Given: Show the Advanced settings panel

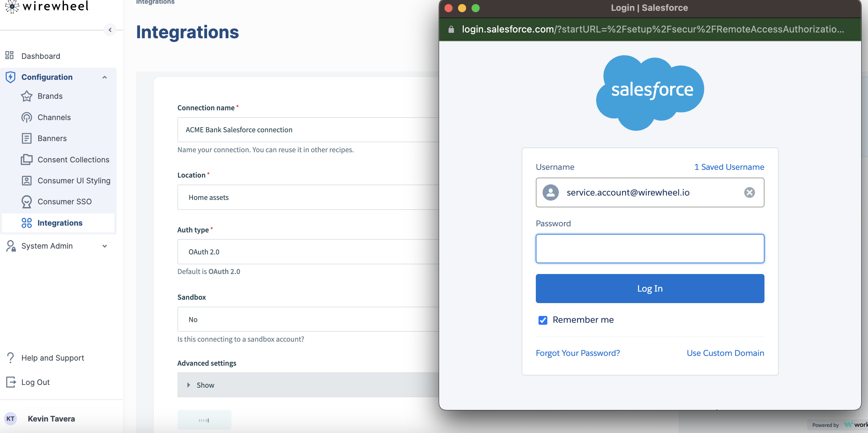Looking at the screenshot, I should point(201,385).
